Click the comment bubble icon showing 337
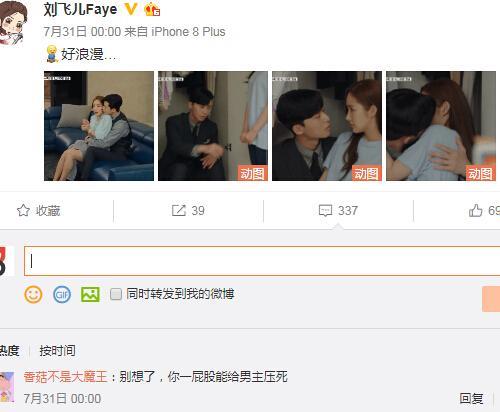The width and height of the screenshot is (500, 412). tap(325, 211)
